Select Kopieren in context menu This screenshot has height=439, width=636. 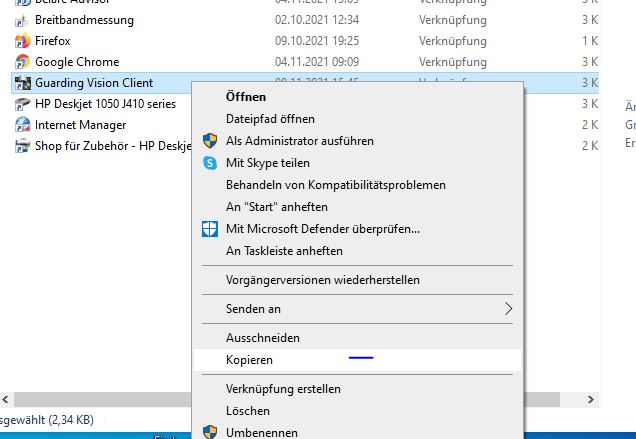pos(357,360)
